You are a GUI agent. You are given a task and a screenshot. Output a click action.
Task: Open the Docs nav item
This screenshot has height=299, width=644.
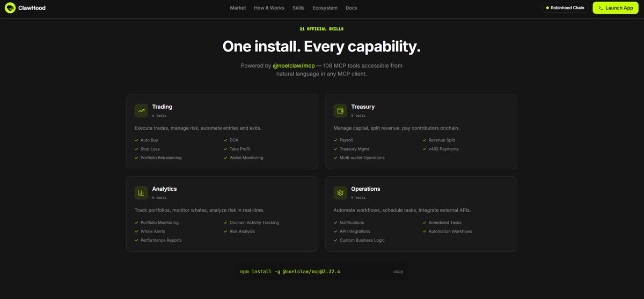click(351, 8)
